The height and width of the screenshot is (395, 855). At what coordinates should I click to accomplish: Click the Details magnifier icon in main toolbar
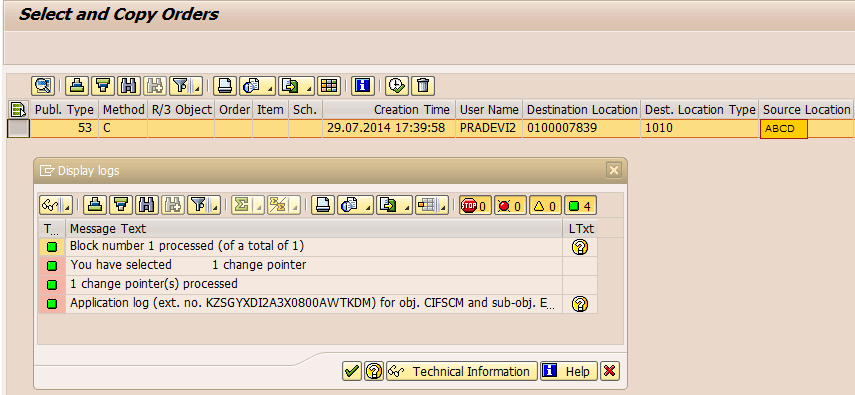point(42,86)
